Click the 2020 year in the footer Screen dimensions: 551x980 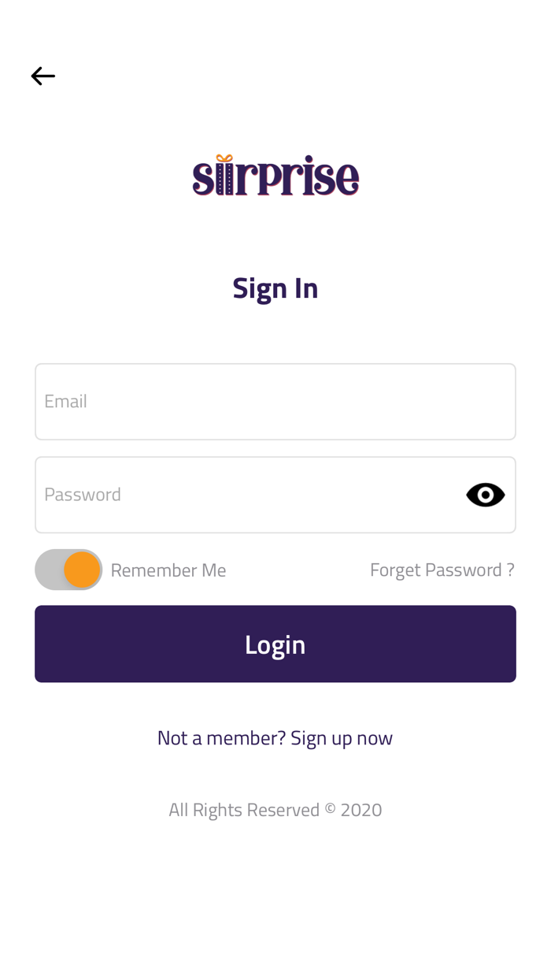361,810
